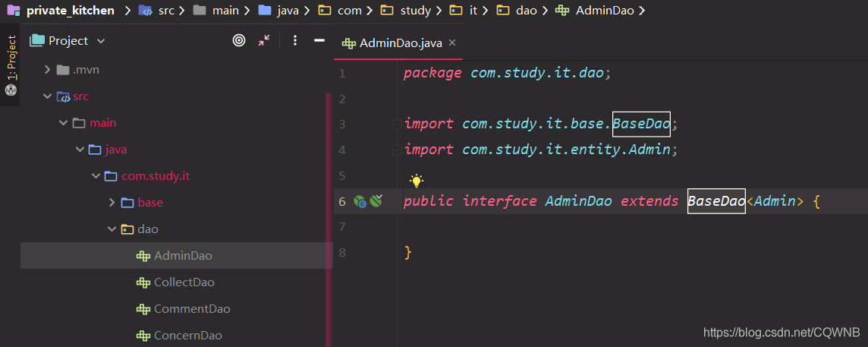Click study in the breadcrumb bar
The width and height of the screenshot is (868, 347).
415,11
